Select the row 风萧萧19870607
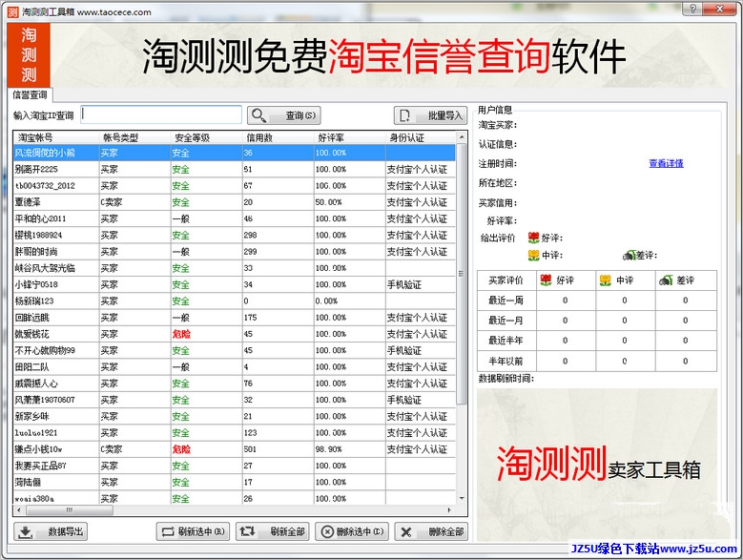 point(235,400)
